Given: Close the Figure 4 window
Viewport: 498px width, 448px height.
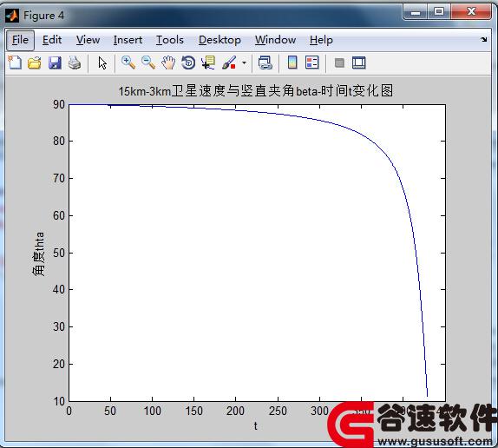Looking at the screenshot, I should click(471, 12).
